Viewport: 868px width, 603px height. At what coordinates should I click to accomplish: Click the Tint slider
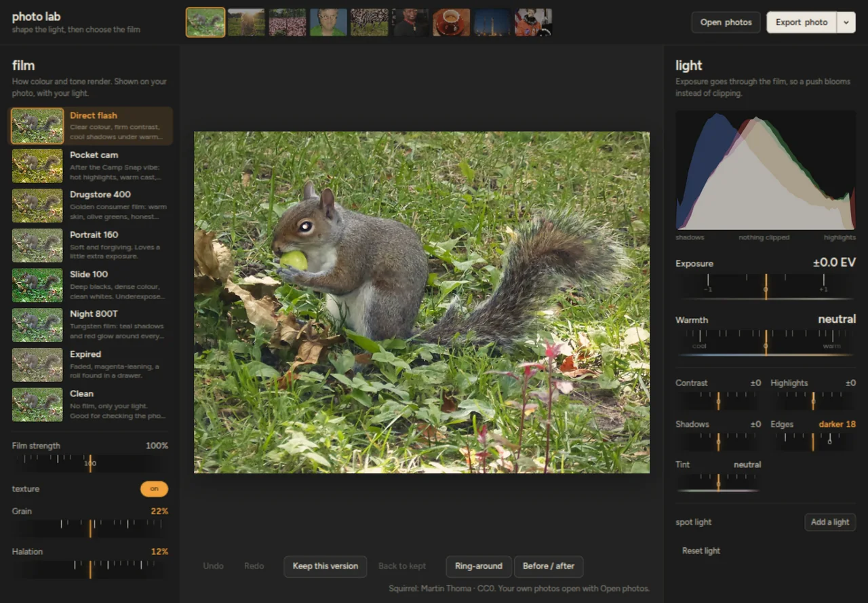[718, 482]
